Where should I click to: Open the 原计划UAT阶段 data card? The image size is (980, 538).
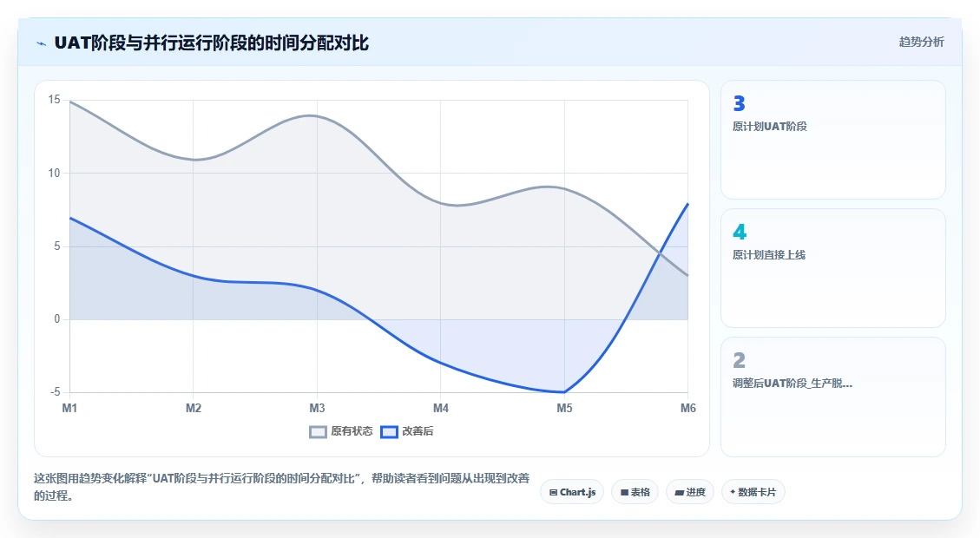coord(833,140)
